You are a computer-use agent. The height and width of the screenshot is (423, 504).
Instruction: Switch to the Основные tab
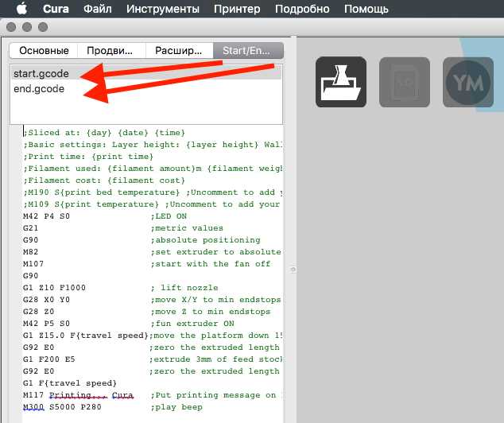coord(44,50)
